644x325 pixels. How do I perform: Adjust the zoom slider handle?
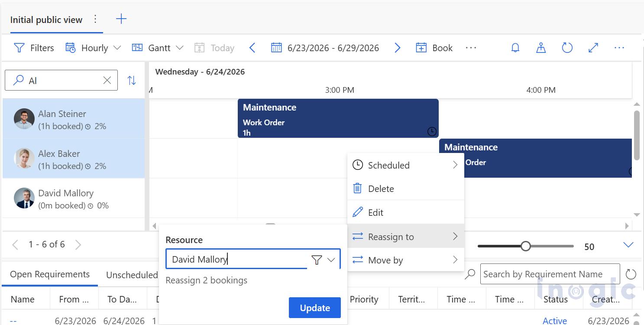point(525,246)
